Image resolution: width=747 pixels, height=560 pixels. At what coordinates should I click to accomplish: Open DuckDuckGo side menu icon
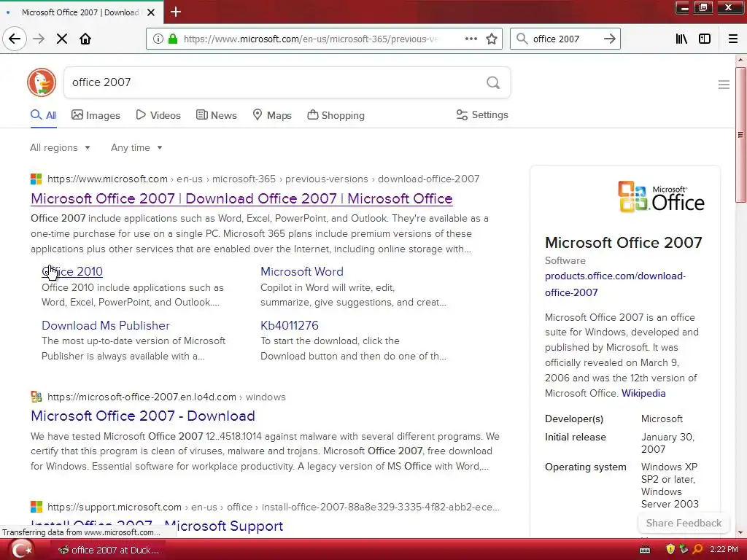click(x=724, y=85)
